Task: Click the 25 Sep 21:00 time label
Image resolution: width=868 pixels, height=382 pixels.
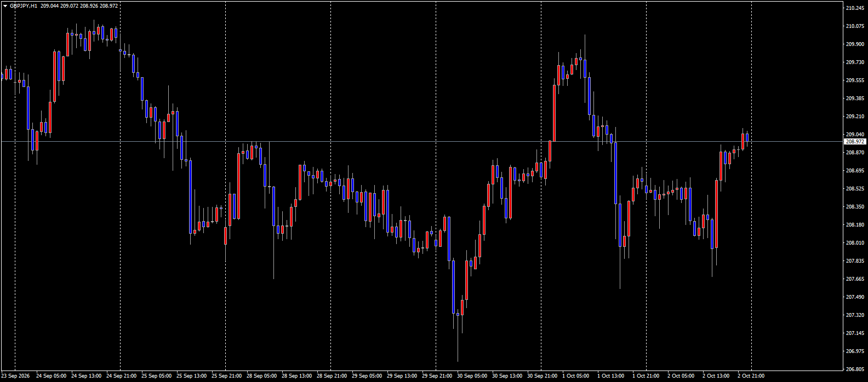Action: [226, 376]
